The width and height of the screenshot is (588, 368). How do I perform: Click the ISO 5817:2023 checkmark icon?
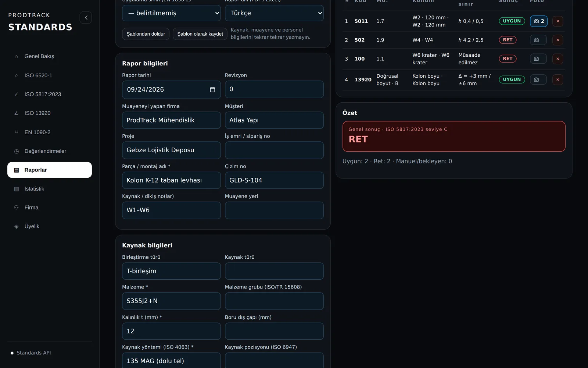click(16, 94)
